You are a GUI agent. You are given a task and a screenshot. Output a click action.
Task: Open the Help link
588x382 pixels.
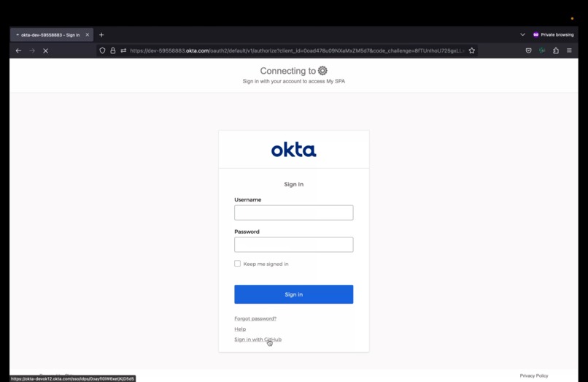click(x=240, y=329)
